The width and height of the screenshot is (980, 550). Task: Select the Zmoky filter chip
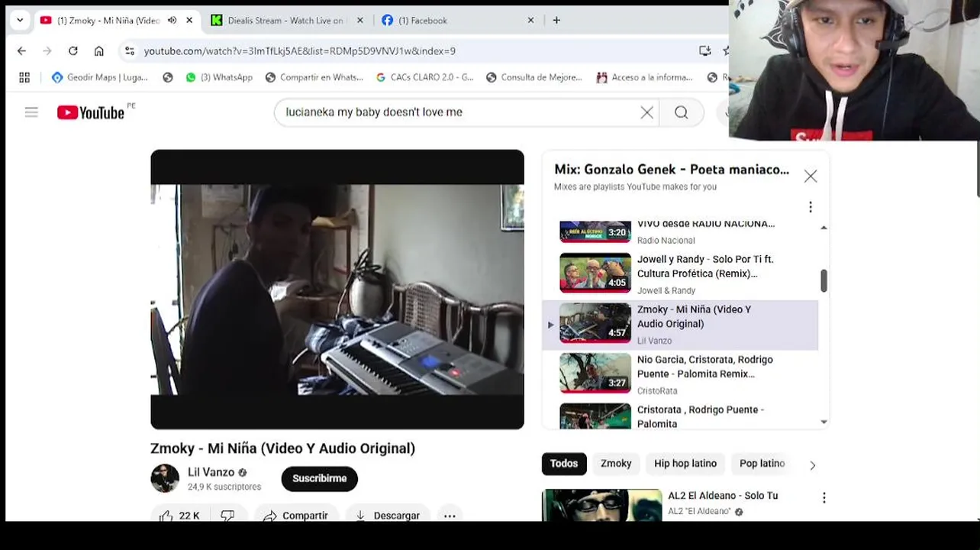pyautogui.click(x=616, y=464)
